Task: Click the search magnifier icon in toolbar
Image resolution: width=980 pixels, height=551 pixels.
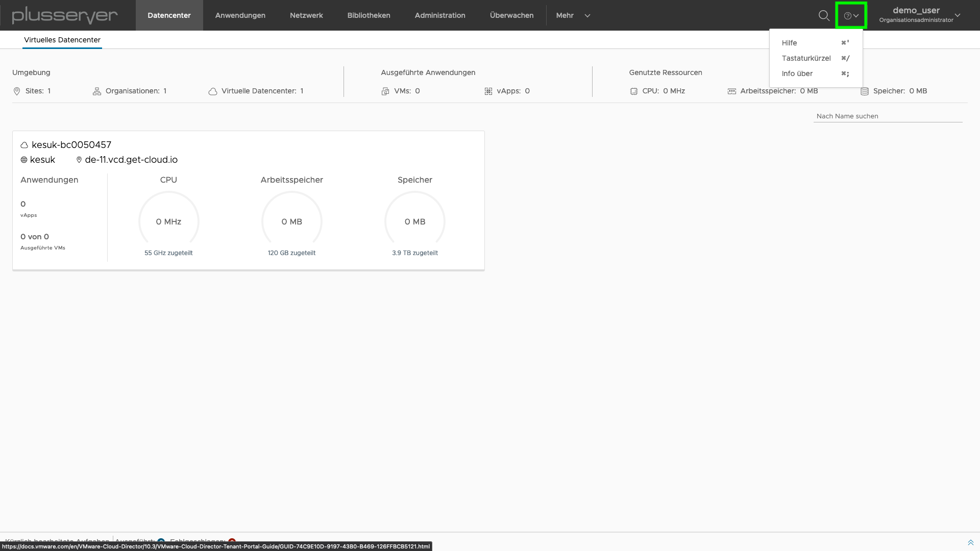Action: click(824, 15)
